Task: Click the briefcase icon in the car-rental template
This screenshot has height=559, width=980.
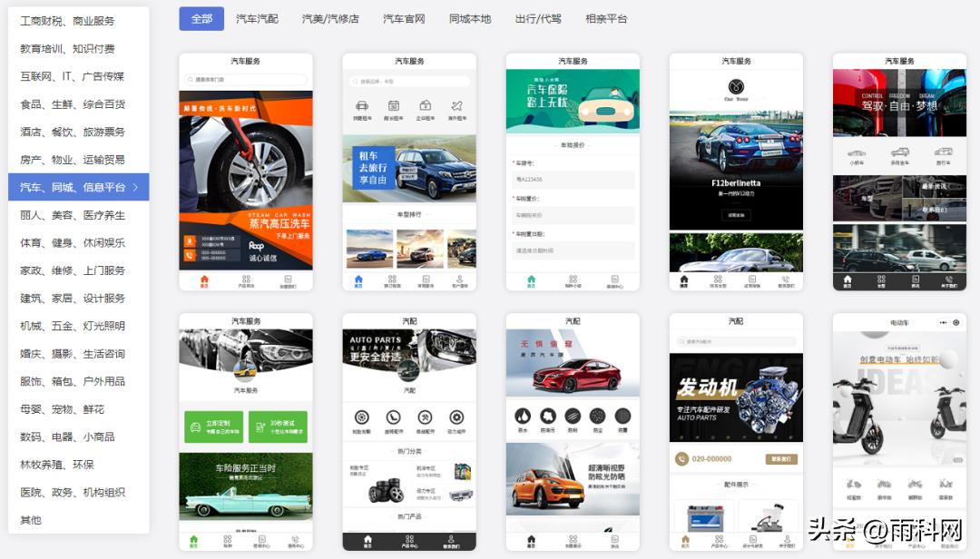Action: point(426,105)
